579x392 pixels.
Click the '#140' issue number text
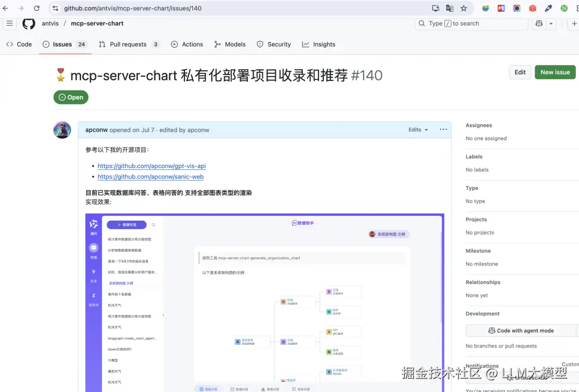coord(367,75)
